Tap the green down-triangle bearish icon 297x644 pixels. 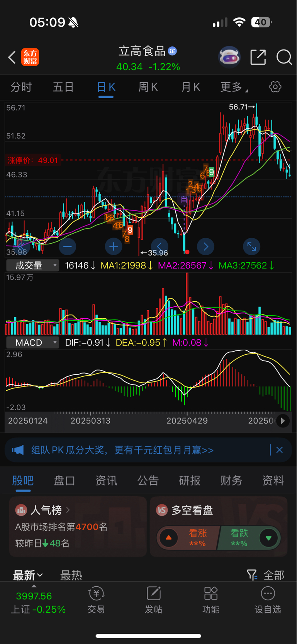pos(268,538)
